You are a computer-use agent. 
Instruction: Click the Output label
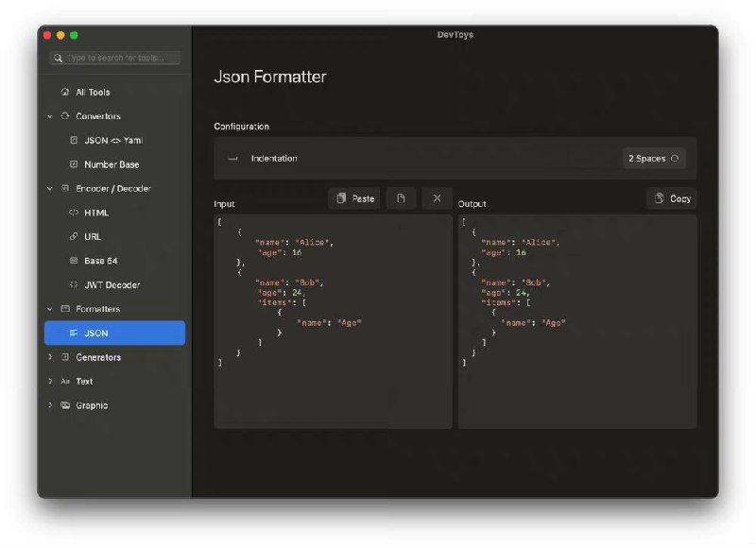coord(472,204)
